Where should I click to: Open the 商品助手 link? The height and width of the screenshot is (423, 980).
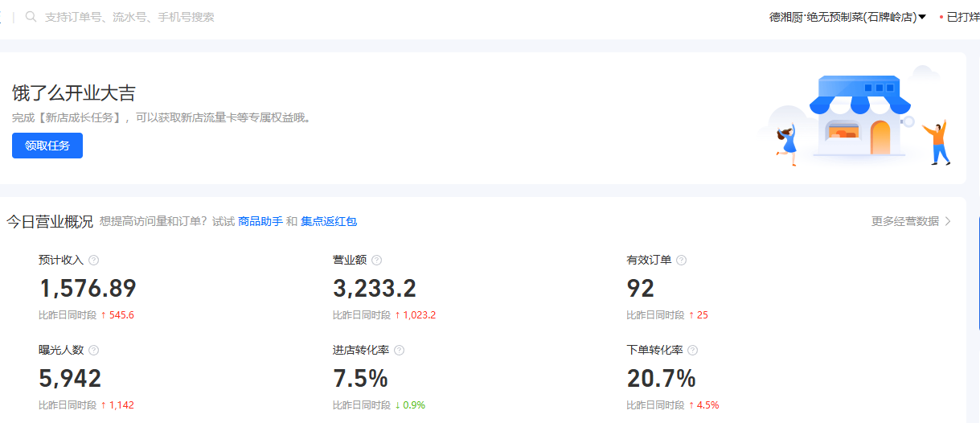click(x=260, y=221)
